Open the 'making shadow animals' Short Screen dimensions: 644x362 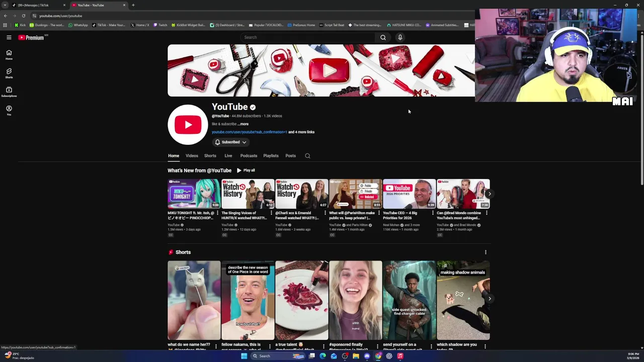(463, 300)
